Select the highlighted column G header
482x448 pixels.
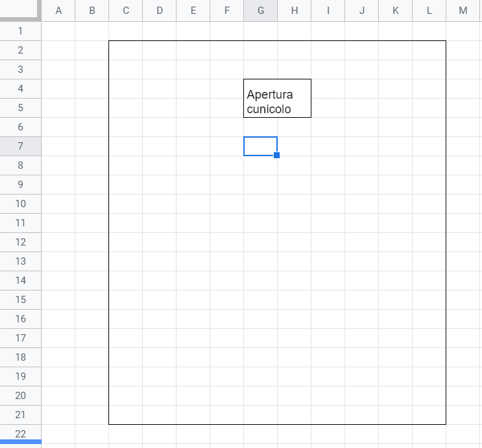click(x=261, y=11)
